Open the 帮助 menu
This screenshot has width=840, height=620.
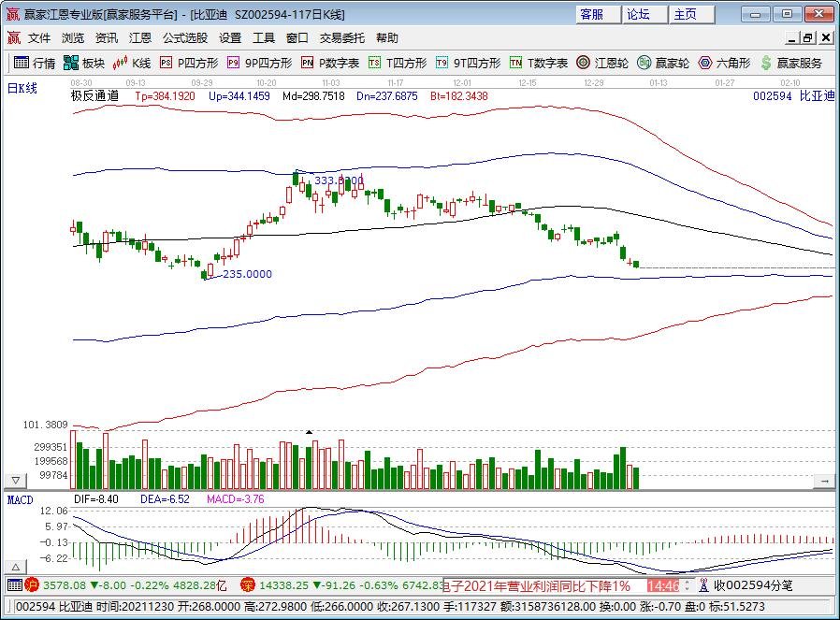pos(386,38)
